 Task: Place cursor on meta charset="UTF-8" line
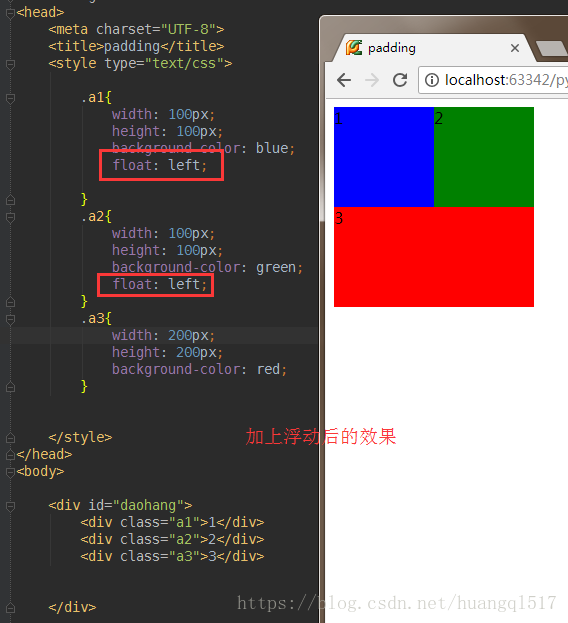coord(136,29)
